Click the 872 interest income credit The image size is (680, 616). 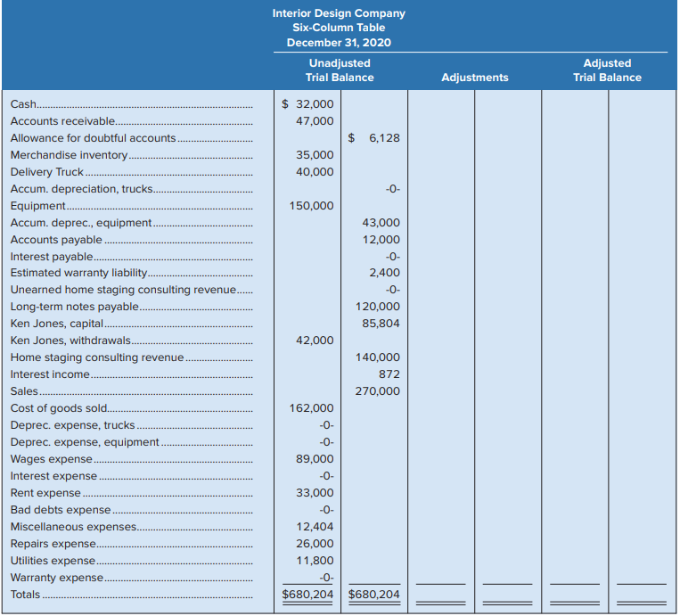coord(389,374)
